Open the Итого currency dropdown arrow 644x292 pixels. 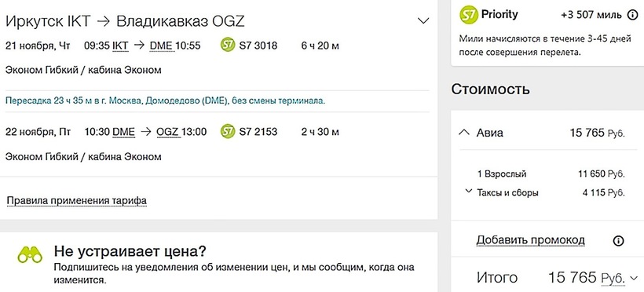[x=632, y=278]
